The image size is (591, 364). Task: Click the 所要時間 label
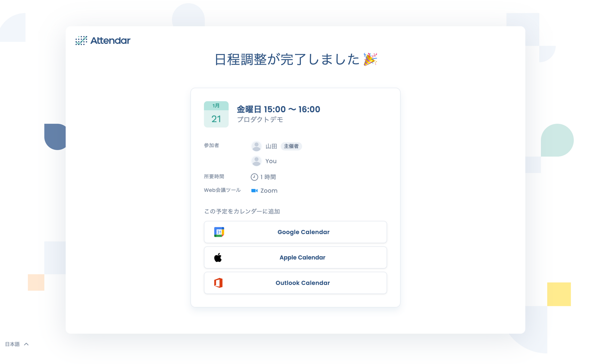214,177
